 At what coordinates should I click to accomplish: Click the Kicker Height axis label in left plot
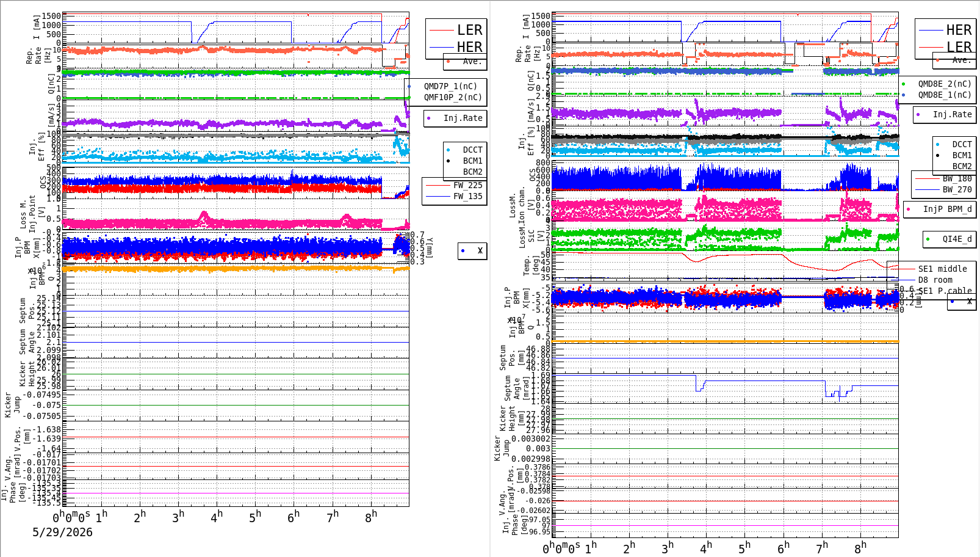coord(27,374)
